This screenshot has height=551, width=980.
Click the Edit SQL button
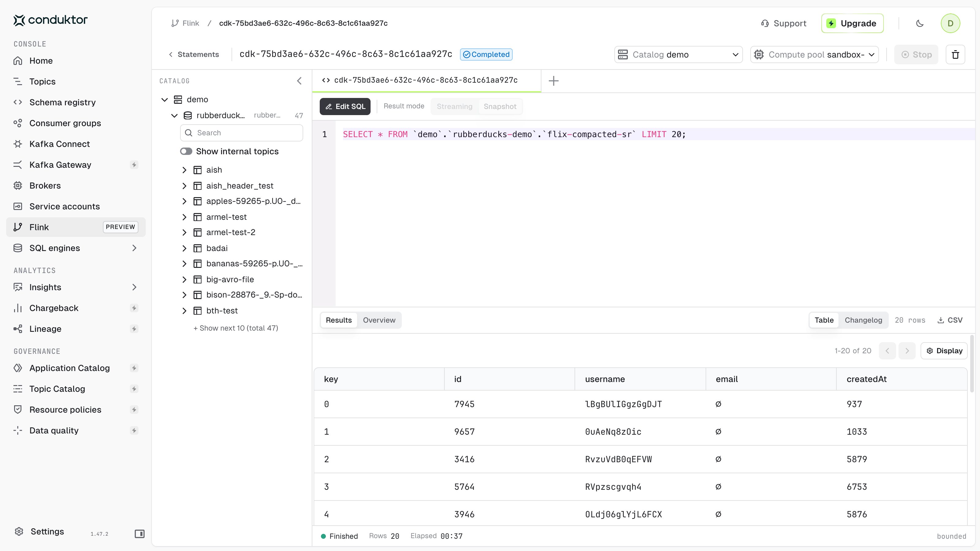[x=345, y=107]
